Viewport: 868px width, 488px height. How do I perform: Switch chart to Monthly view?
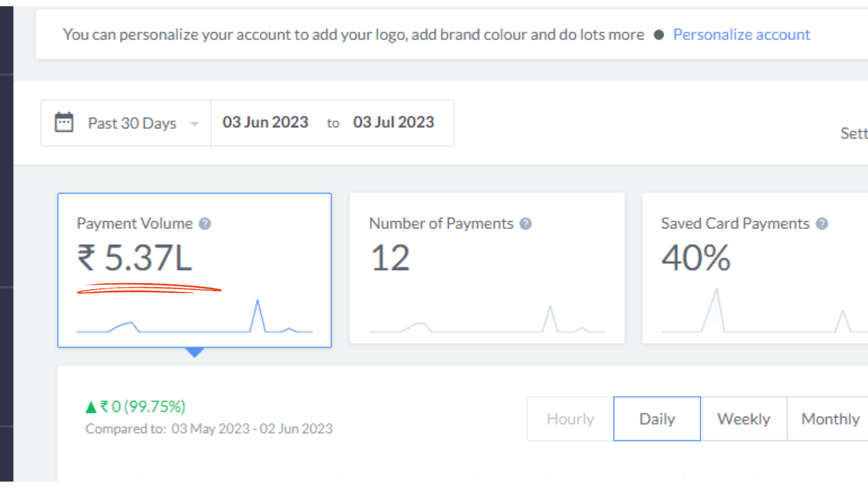pos(830,419)
